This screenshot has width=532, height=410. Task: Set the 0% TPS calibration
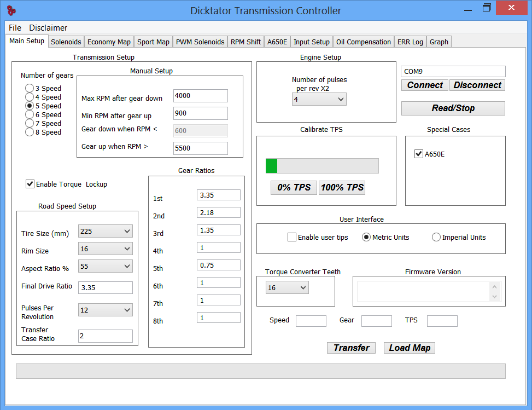[294, 188]
